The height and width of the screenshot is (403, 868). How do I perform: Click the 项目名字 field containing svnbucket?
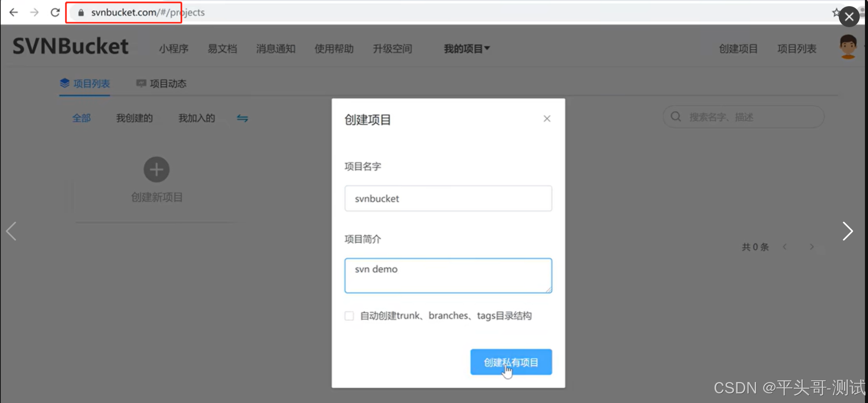click(x=448, y=199)
